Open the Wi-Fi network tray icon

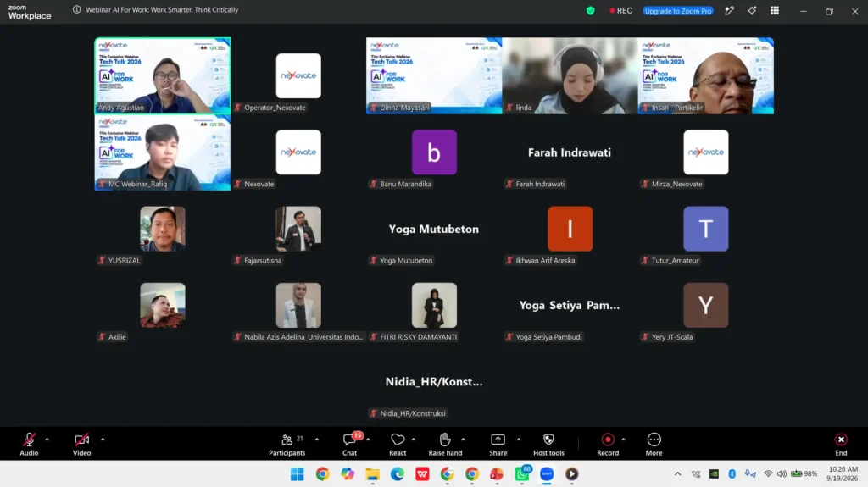[x=768, y=473]
